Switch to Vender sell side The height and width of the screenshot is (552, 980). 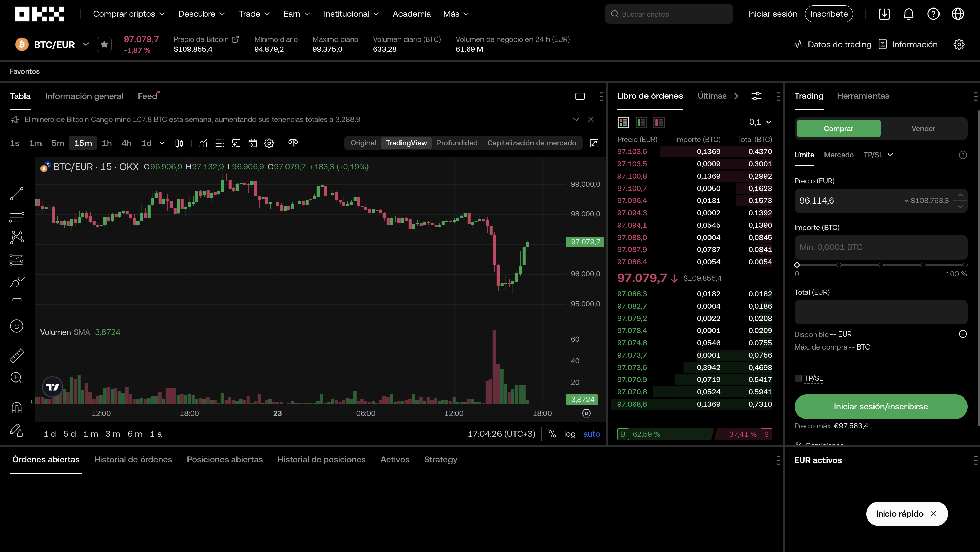pos(923,129)
